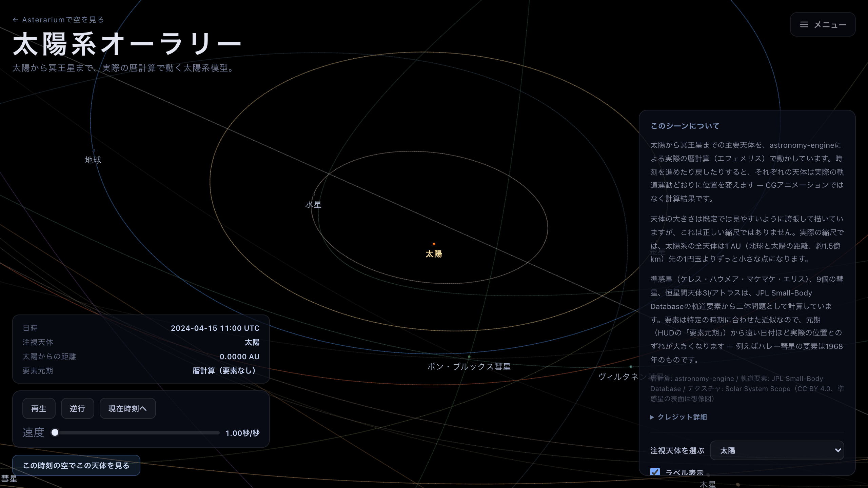Click the 暦計算（要素なし） epoch value
This screenshot has width=868, height=488.
226,371
